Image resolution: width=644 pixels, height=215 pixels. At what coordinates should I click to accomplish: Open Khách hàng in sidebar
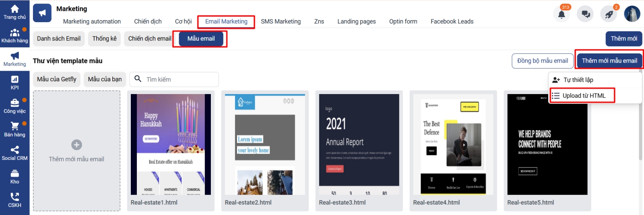coord(14,36)
